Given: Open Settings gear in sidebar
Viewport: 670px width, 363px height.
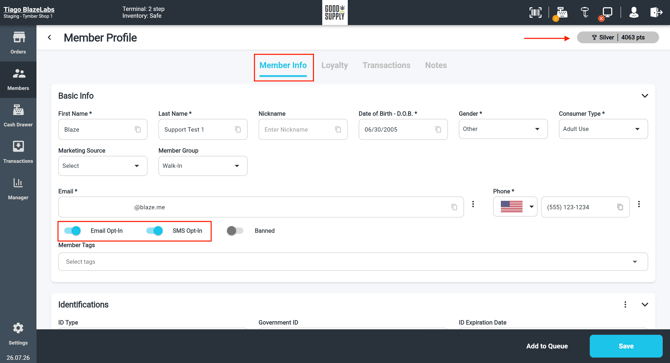Looking at the screenshot, I should (x=18, y=334).
